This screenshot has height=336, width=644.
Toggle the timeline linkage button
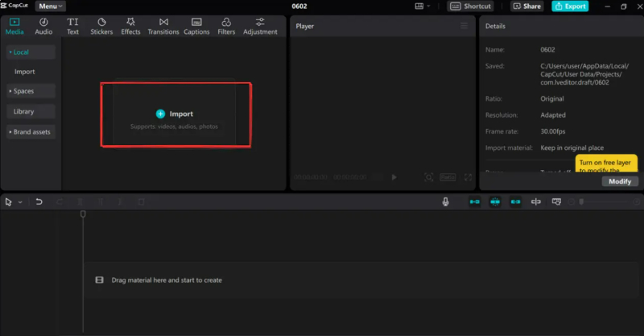(515, 201)
